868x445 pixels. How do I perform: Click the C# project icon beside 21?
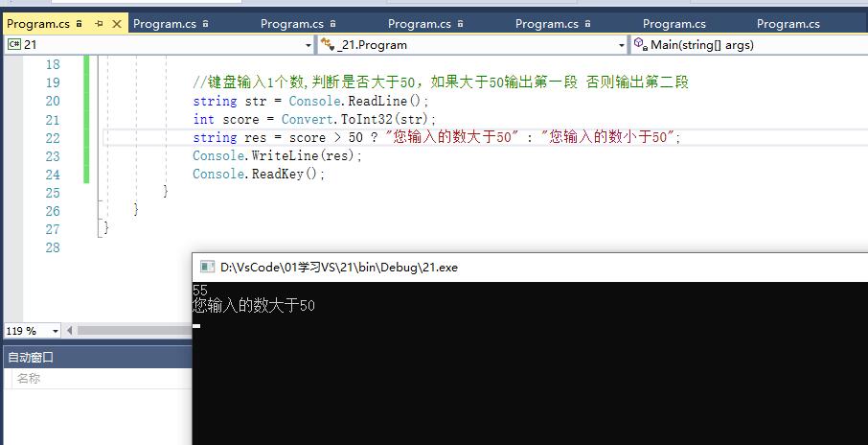click(x=14, y=44)
